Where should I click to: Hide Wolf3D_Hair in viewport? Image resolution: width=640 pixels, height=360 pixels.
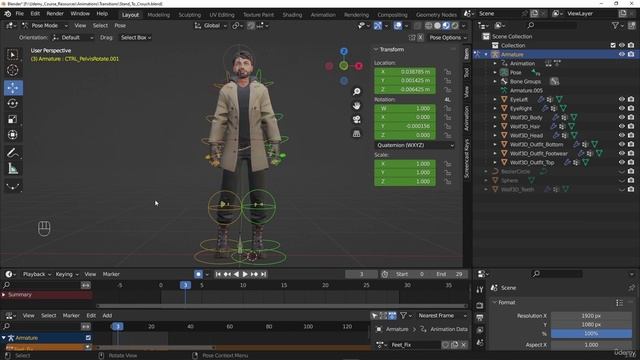pos(622,127)
